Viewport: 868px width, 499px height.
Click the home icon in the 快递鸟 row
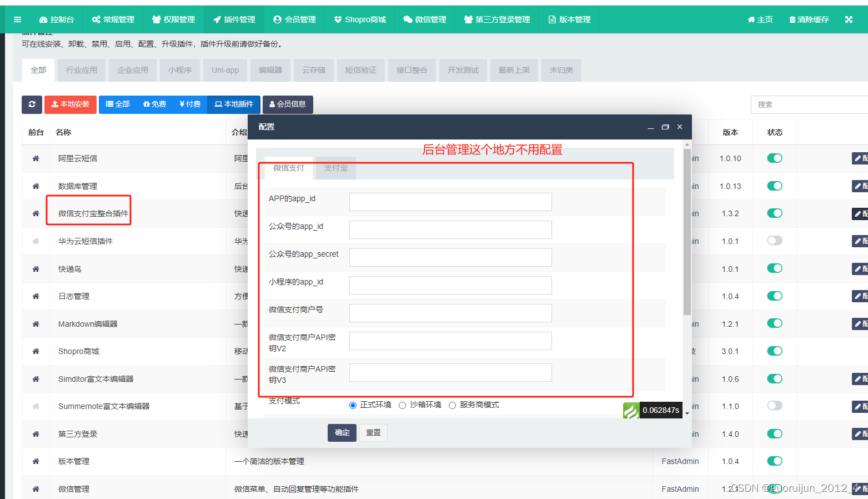(36, 269)
